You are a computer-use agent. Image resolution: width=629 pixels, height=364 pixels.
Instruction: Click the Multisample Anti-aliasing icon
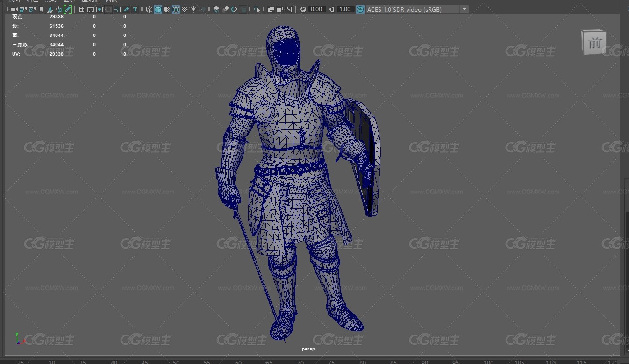pos(234,9)
